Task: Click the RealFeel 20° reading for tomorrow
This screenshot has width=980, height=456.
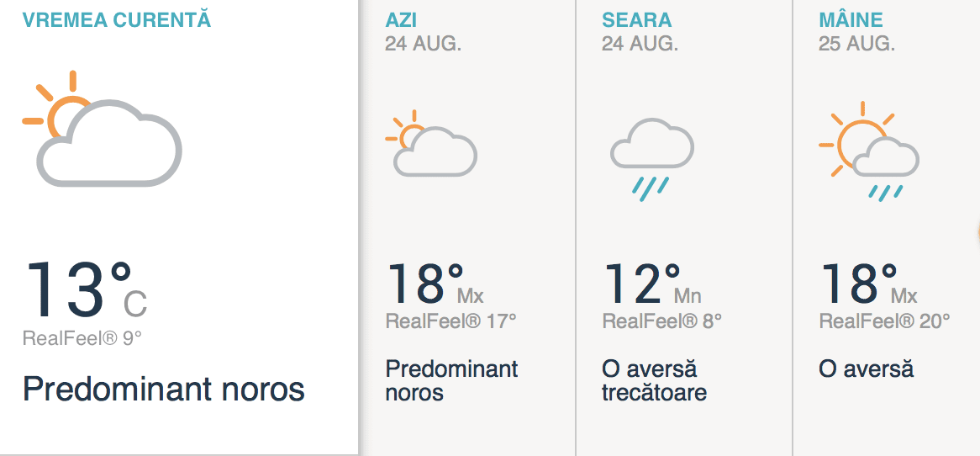Action: pos(884,321)
